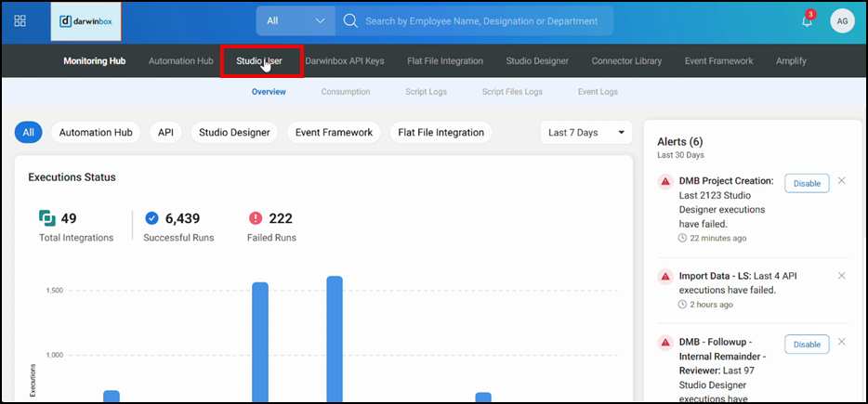Open the apps grid menu icon
The height and width of the screenshot is (404, 868).
coord(20,20)
